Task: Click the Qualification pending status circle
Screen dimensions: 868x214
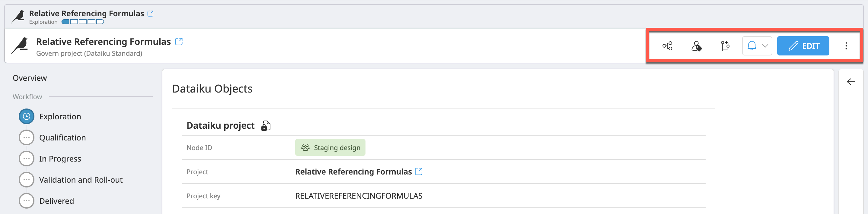Action: [27, 138]
